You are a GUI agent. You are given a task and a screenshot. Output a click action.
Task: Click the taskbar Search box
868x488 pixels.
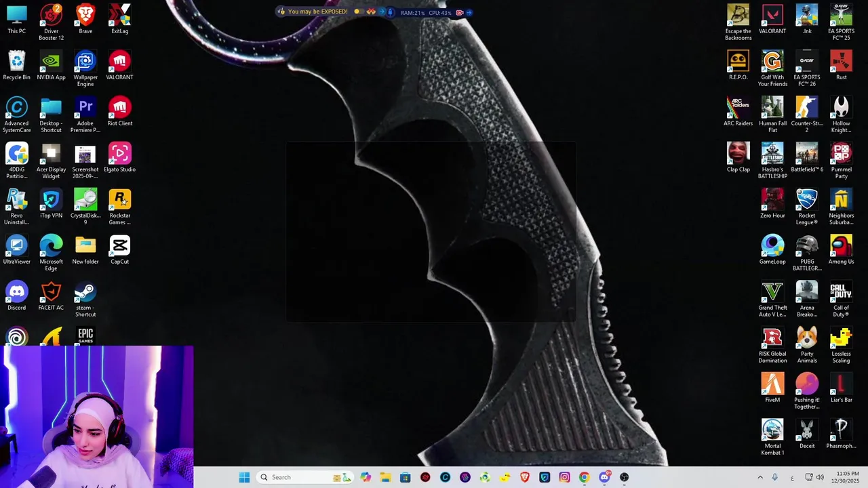[305, 477]
